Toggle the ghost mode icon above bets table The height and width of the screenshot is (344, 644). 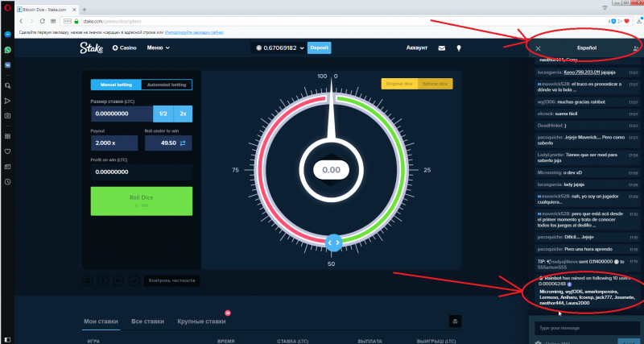455,321
